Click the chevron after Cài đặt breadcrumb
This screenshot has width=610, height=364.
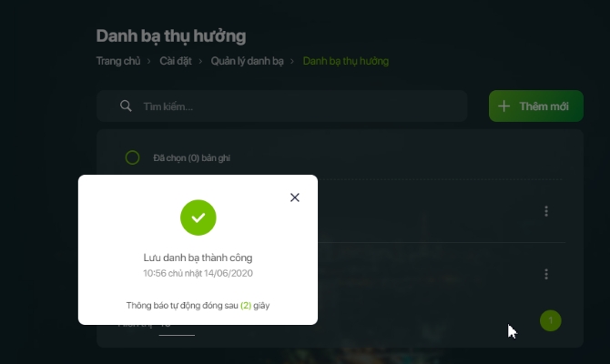pos(200,62)
